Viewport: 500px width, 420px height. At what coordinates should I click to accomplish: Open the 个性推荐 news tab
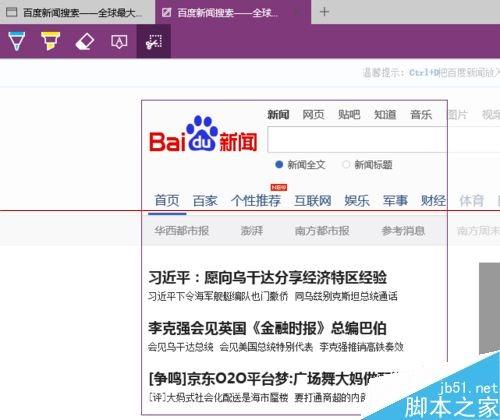[256, 201]
